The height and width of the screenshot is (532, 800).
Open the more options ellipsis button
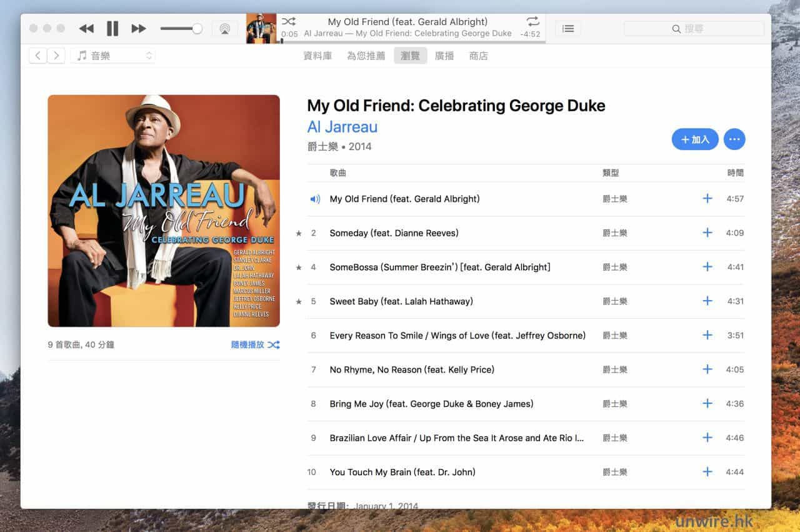pyautogui.click(x=734, y=139)
